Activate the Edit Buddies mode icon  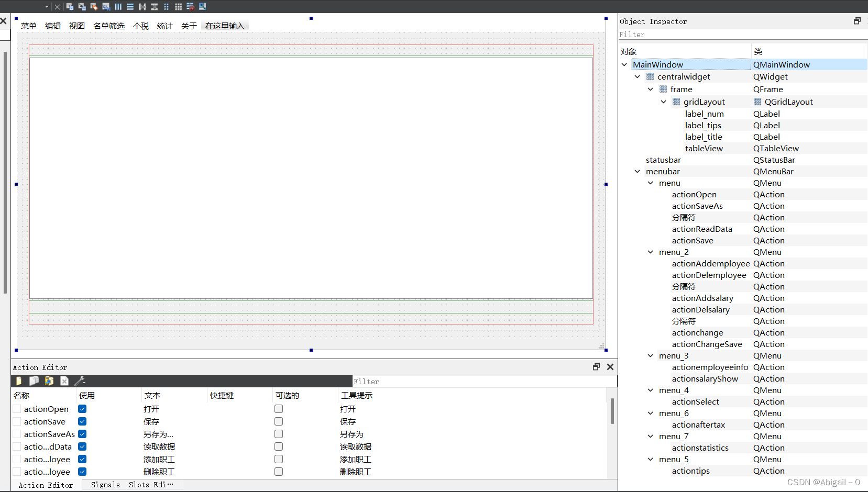point(94,7)
